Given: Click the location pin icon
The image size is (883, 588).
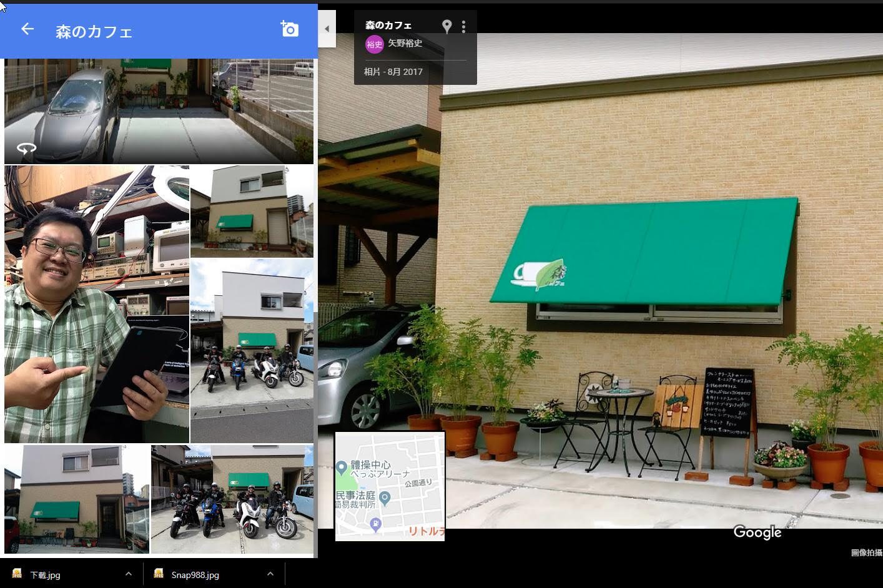Looking at the screenshot, I should pos(446,26).
